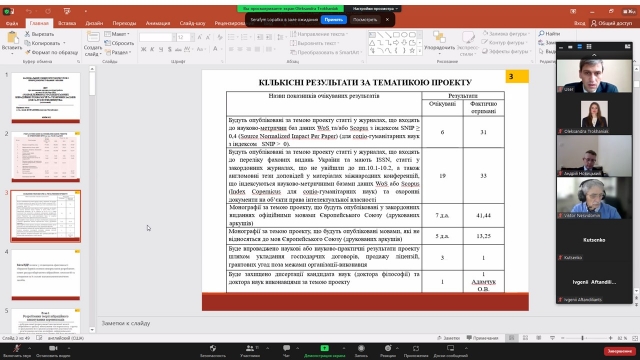
Task: Click Упорядочить arrange icon
Action: coord(439,37)
